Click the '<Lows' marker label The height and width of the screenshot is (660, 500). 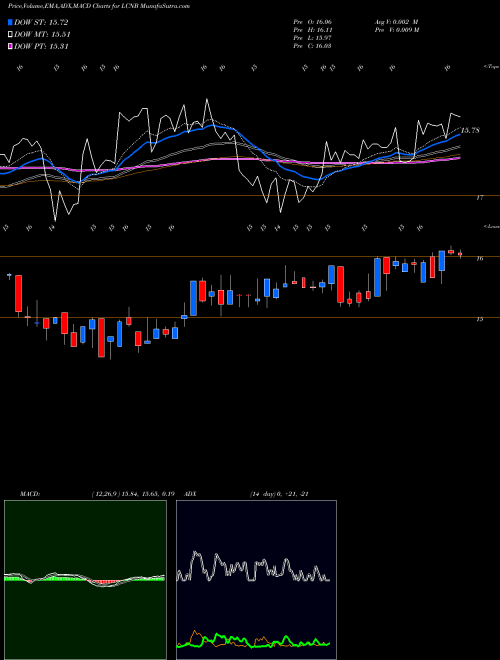491,226
